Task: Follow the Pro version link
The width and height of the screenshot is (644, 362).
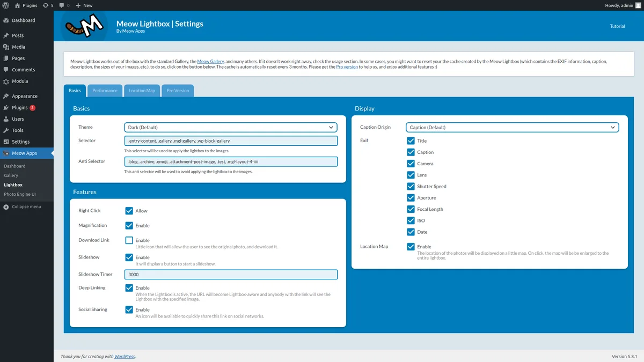Action: point(347,67)
